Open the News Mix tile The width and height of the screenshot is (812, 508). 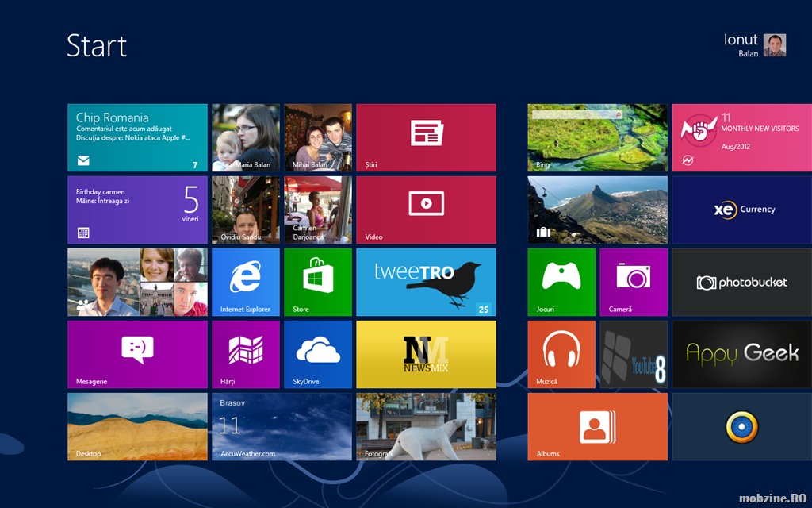click(x=426, y=354)
